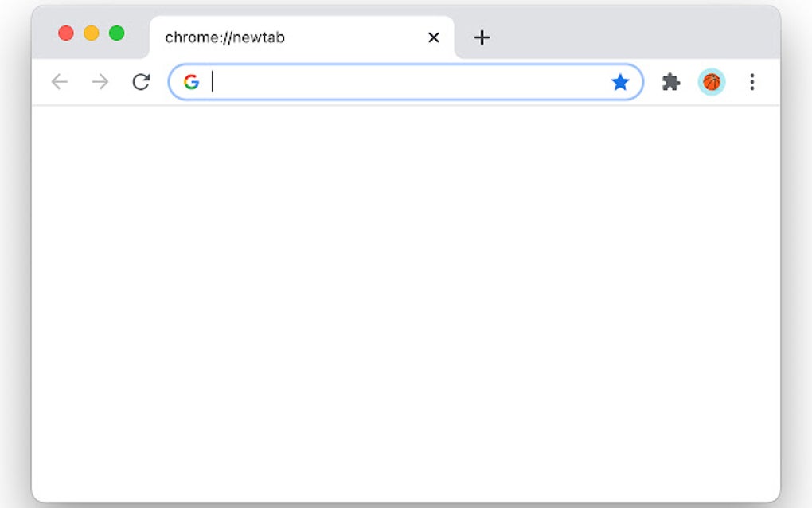Close the chrome://newtab tab
The image size is (812, 508).
pyautogui.click(x=433, y=37)
